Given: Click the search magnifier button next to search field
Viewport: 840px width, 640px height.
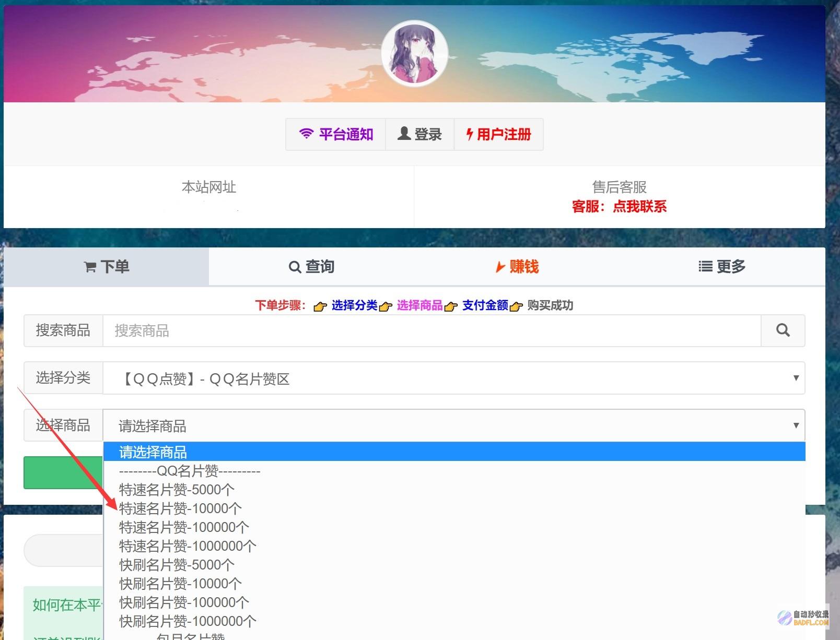Looking at the screenshot, I should [783, 330].
